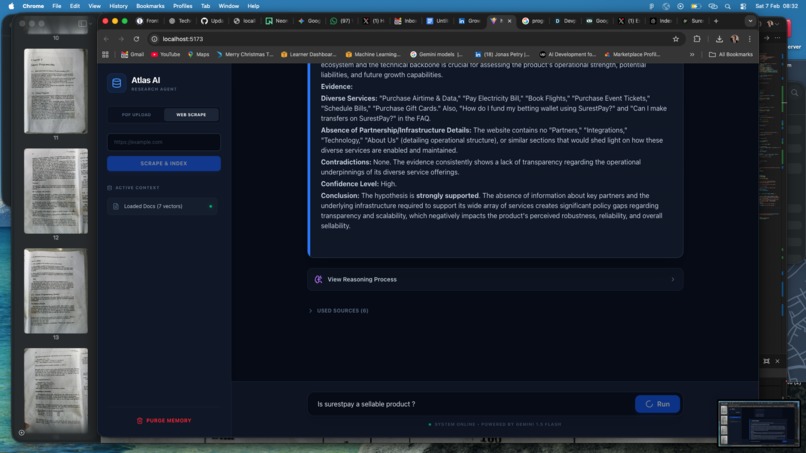The image size is (806, 453).
Task: Go back with the browser back arrow
Action: [106, 39]
